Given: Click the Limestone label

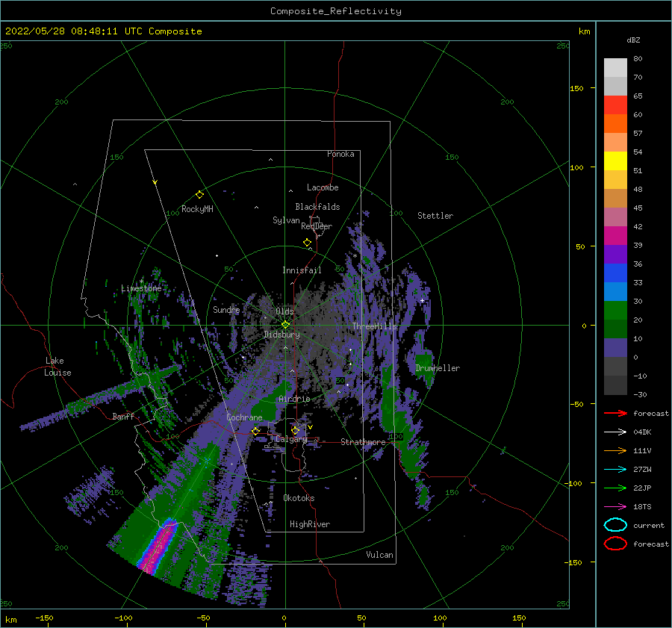Looking at the screenshot, I should point(141,288).
